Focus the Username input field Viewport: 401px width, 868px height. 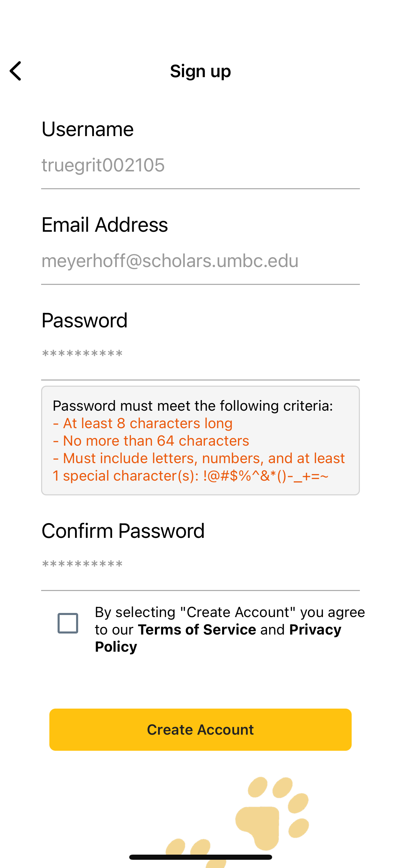(x=200, y=165)
